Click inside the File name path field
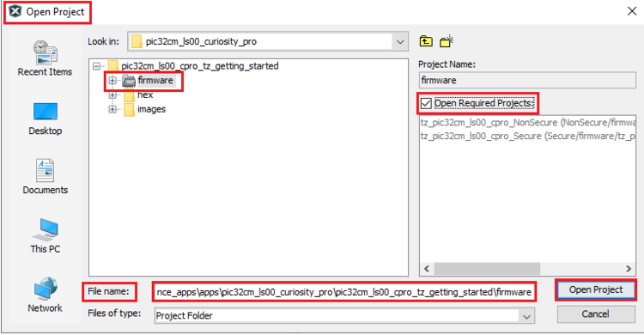644x335 pixels. pyautogui.click(x=344, y=292)
